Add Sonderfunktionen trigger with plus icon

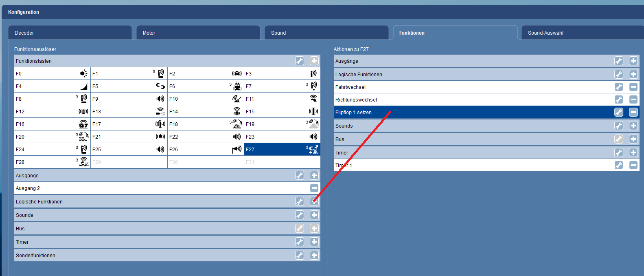click(x=314, y=255)
